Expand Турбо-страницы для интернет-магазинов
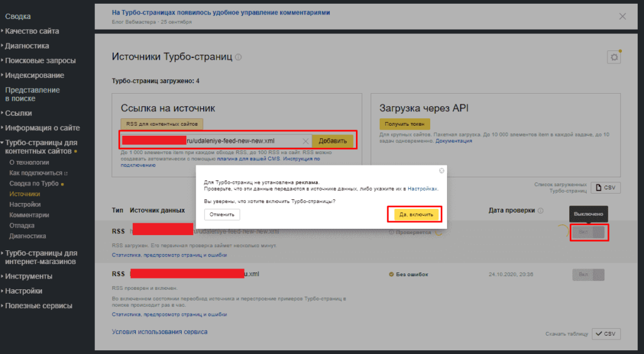Viewport: 644px width, 354px height. (x=41, y=258)
